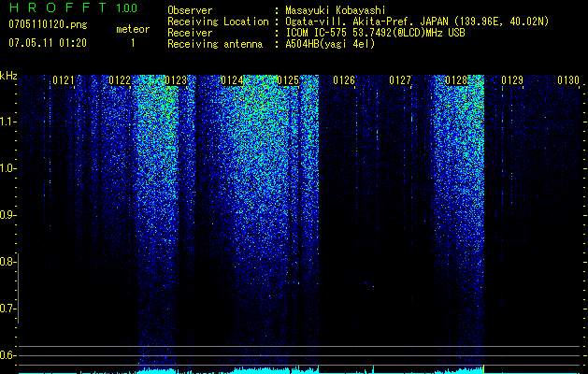588x374 pixels.
Task: Click the 0121 time marker label
Action: tap(63, 80)
